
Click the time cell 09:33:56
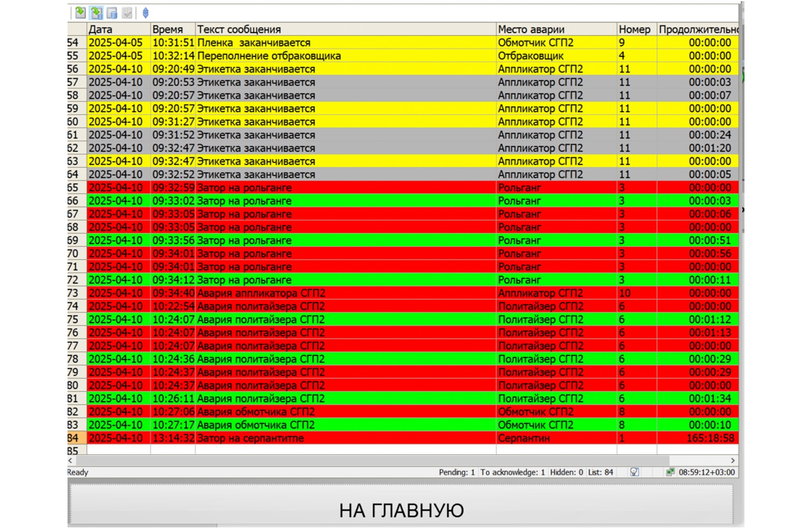(174, 241)
